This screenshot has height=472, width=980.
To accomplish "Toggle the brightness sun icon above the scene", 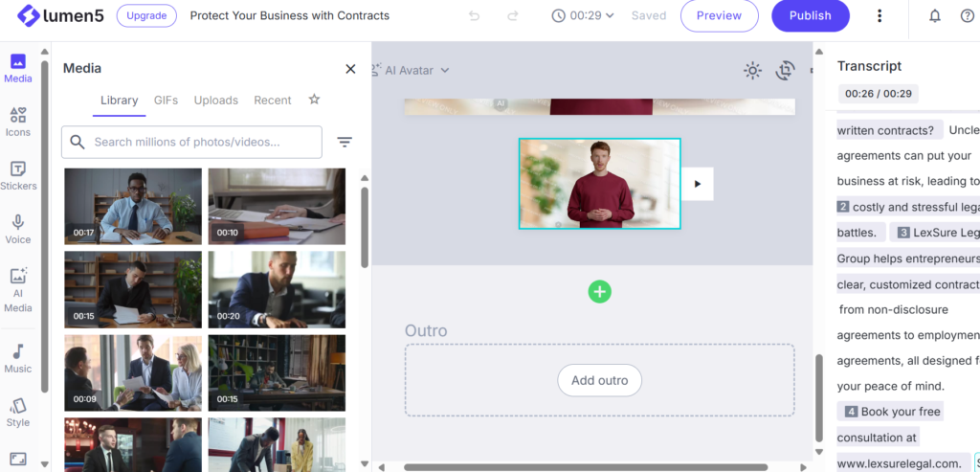I will [753, 70].
